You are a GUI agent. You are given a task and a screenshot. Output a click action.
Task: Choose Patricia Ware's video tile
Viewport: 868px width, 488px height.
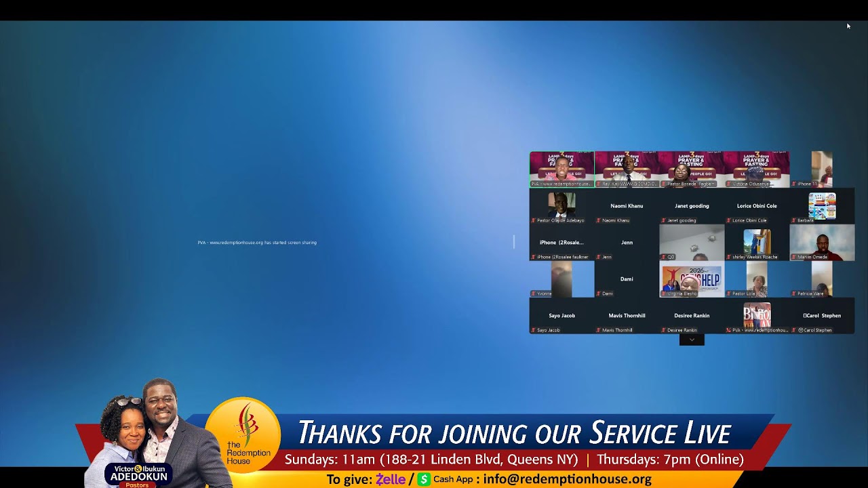(x=822, y=279)
